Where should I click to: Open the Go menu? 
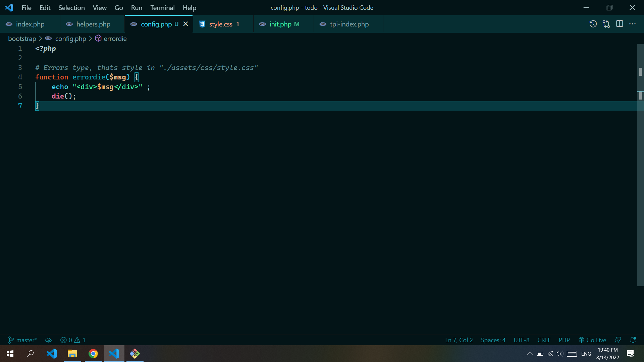[x=119, y=7]
